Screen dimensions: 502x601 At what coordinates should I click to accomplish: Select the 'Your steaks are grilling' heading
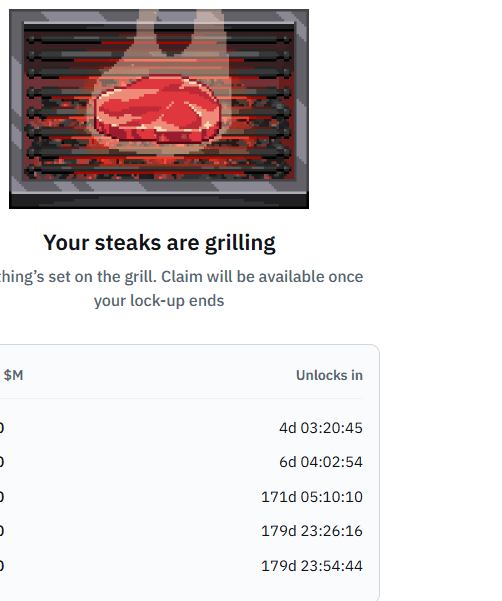[159, 243]
